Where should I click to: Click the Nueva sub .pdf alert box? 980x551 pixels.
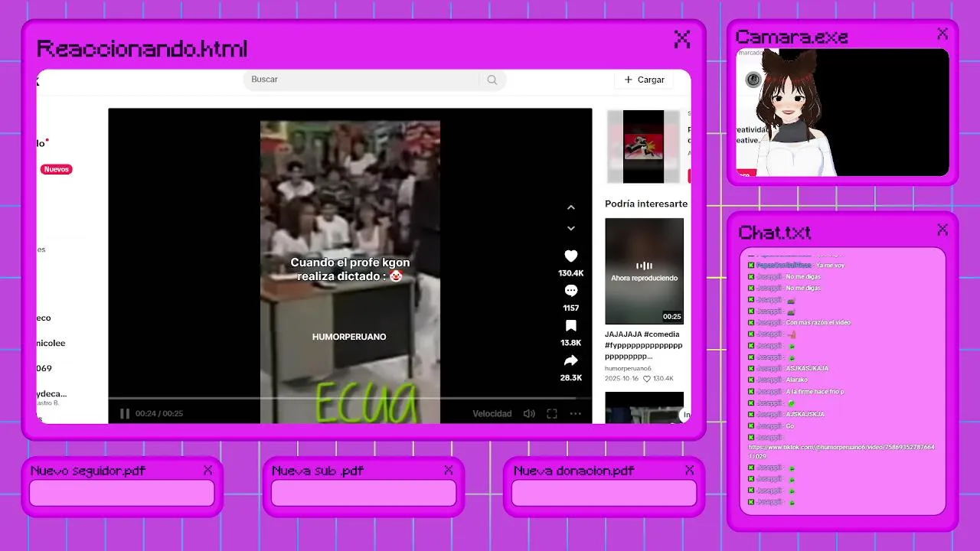point(364,493)
